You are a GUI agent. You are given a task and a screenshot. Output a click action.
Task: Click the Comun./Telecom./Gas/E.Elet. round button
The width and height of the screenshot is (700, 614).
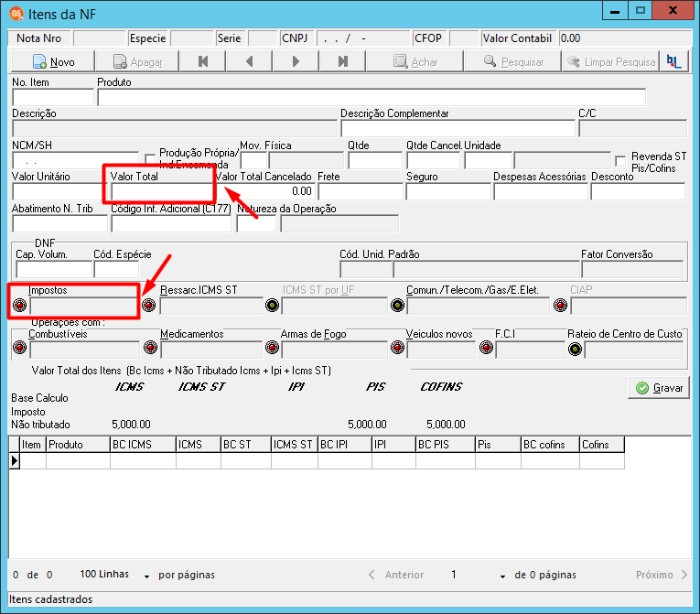398,306
